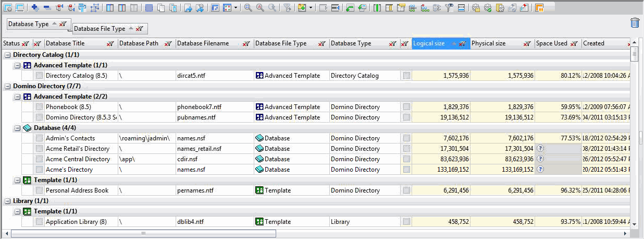The width and height of the screenshot is (644, 239).
Task: Click the funnel filter toolbar icon
Action: (x=287, y=8)
